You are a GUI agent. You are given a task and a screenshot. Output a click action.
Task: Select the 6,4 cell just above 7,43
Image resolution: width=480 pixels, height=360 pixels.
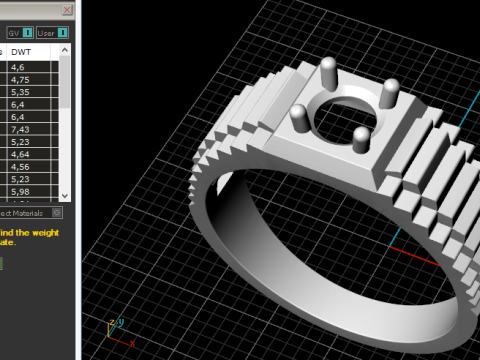tap(29, 117)
